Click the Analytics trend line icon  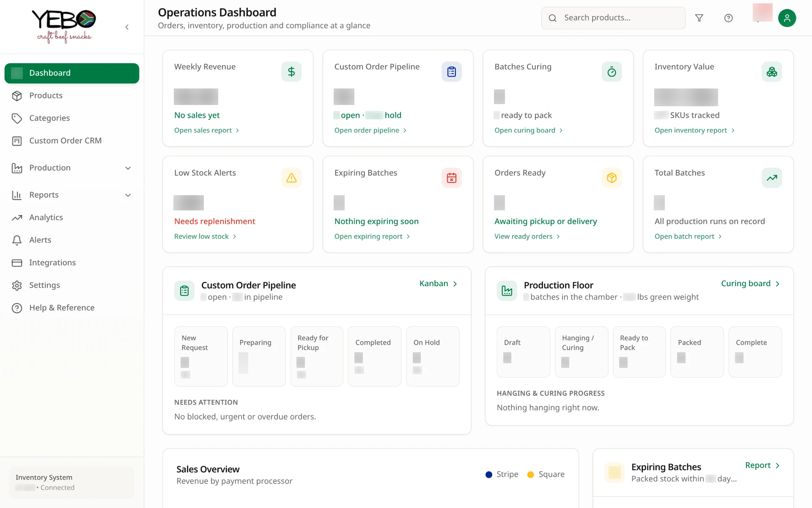coord(17,218)
